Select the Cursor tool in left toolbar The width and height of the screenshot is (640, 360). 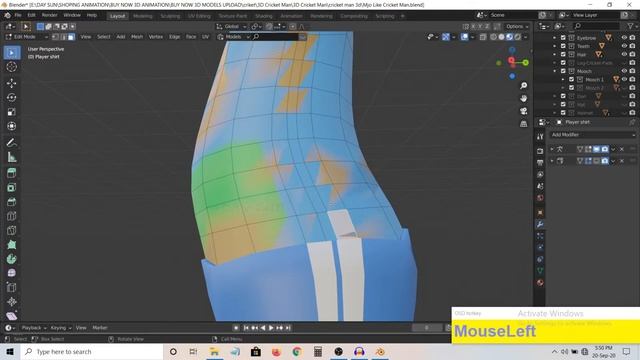click(11, 67)
